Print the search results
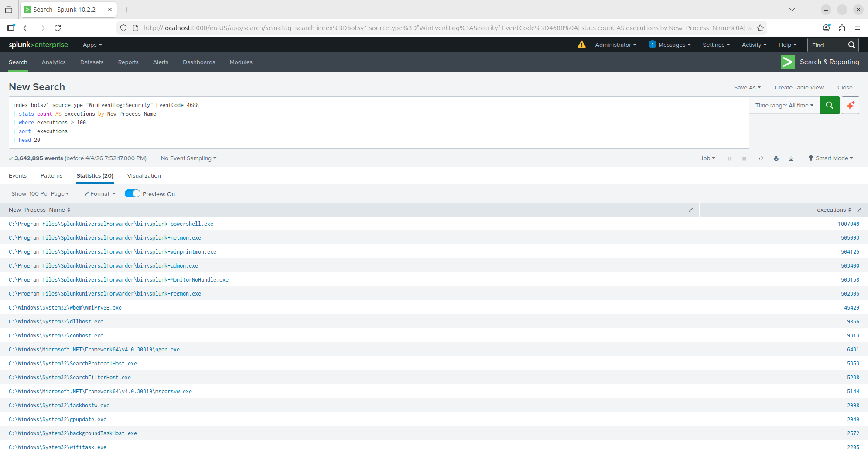 tap(776, 158)
